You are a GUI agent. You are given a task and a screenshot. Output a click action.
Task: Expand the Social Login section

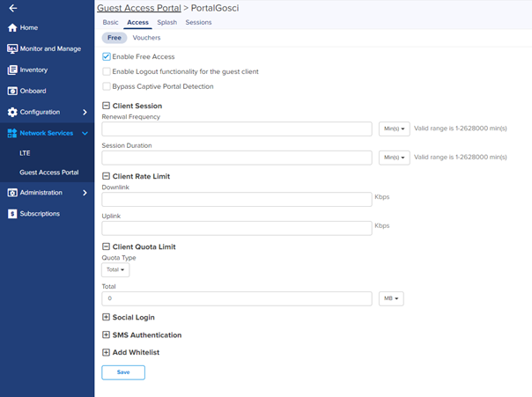(x=106, y=317)
